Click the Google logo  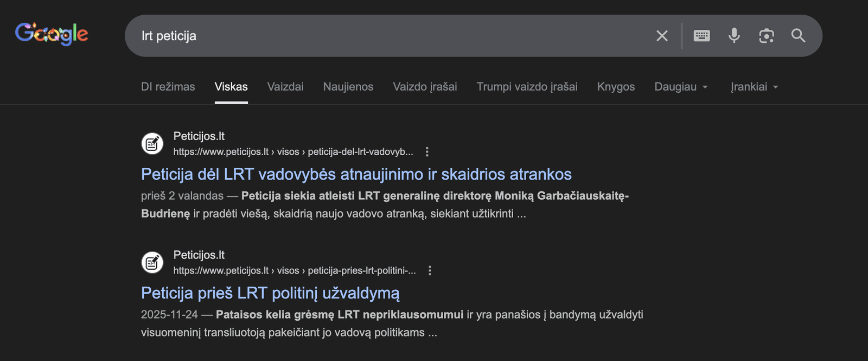point(52,34)
